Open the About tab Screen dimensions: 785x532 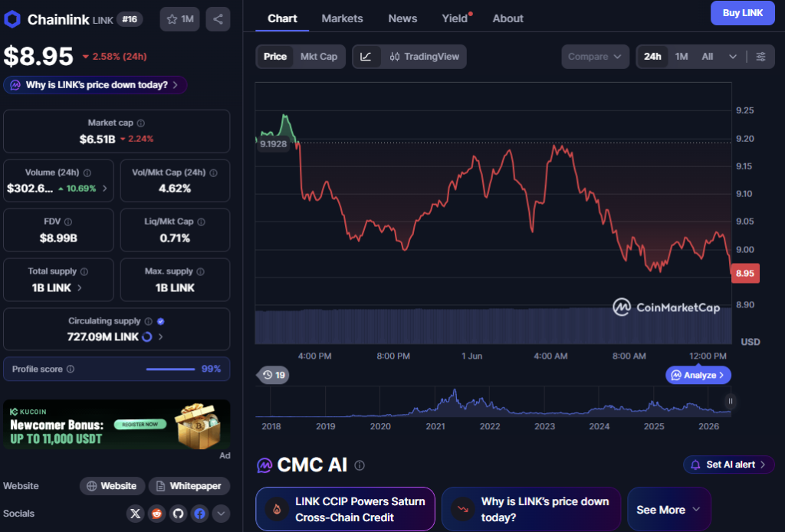coord(507,18)
